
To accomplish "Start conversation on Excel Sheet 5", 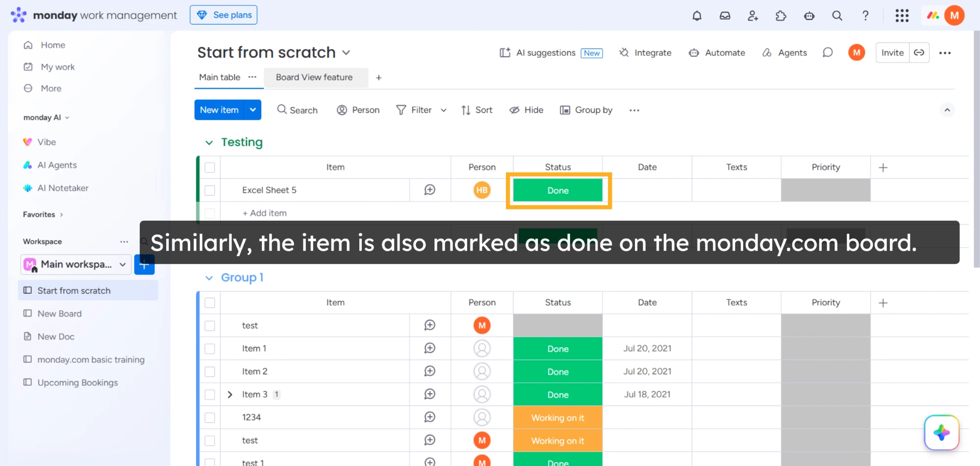I will point(430,190).
